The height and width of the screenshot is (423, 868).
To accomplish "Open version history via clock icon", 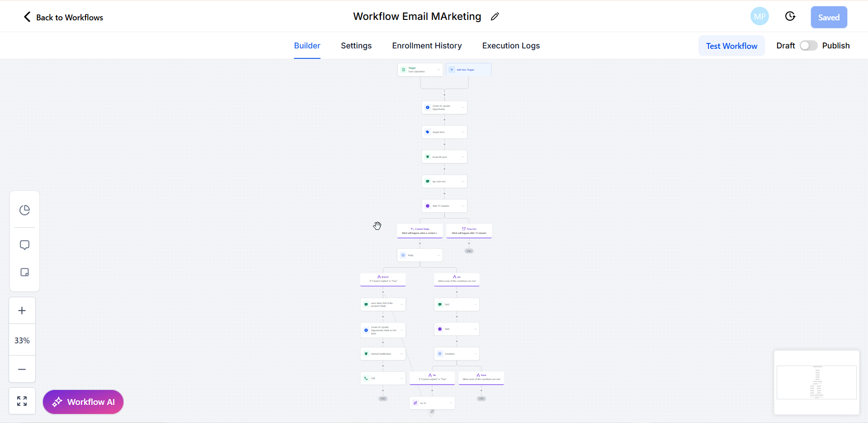I will click(x=790, y=16).
